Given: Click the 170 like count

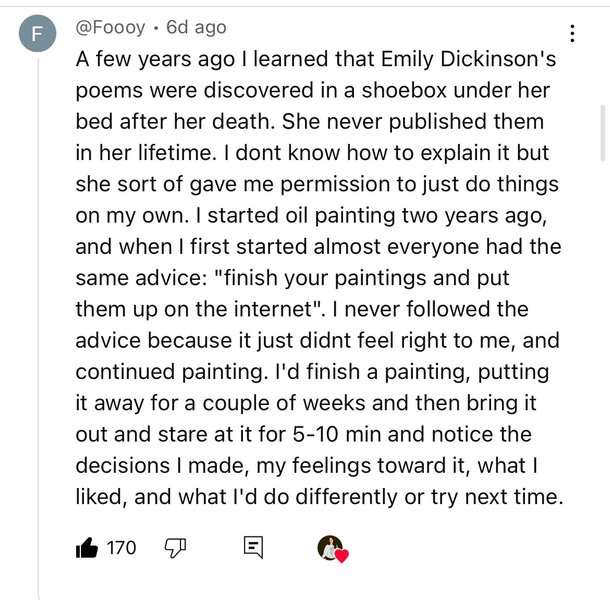Looking at the screenshot, I should (121, 547).
